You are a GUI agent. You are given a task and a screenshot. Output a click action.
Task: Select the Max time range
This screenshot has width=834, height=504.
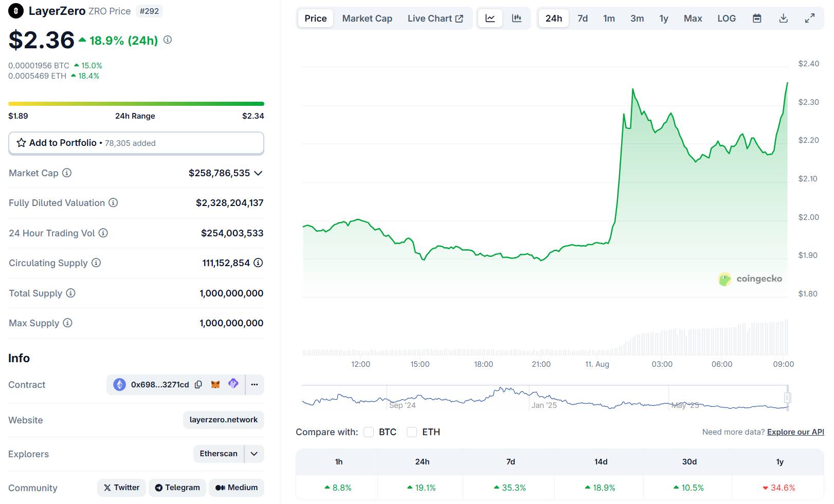pos(693,18)
